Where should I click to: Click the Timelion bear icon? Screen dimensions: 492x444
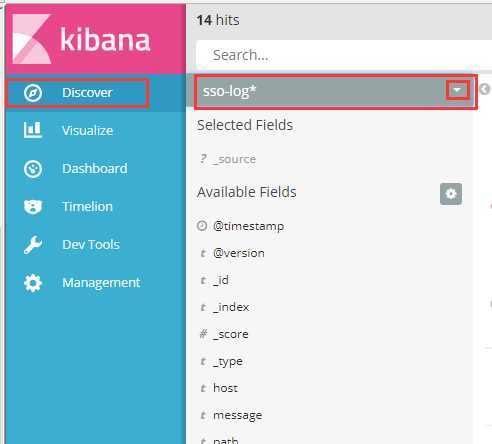33,206
